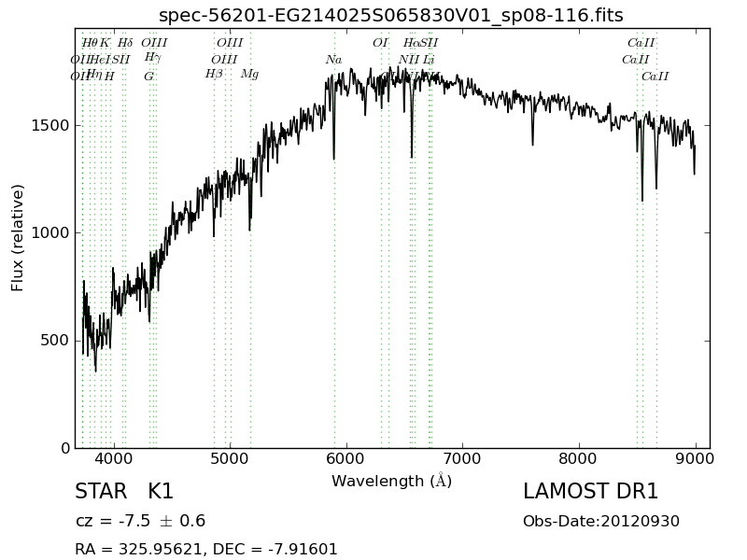Select the Wavelength (Å) x-axis label
This screenshot has width=747, height=560.
click(x=391, y=481)
